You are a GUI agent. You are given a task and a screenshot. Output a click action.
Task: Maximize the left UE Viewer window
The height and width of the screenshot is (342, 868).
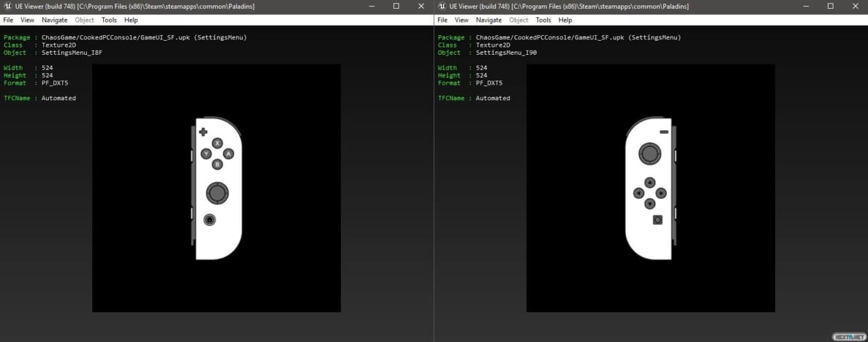pyautogui.click(x=396, y=6)
